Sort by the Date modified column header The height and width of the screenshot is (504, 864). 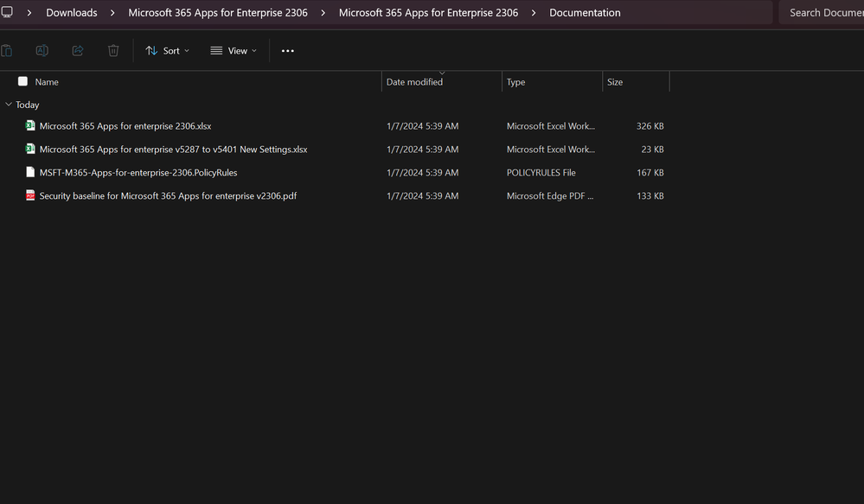click(x=414, y=82)
